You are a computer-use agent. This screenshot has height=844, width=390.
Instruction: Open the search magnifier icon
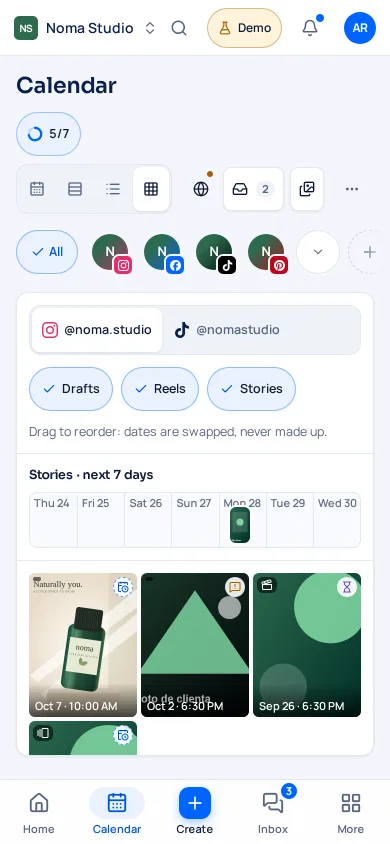click(x=179, y=28)
